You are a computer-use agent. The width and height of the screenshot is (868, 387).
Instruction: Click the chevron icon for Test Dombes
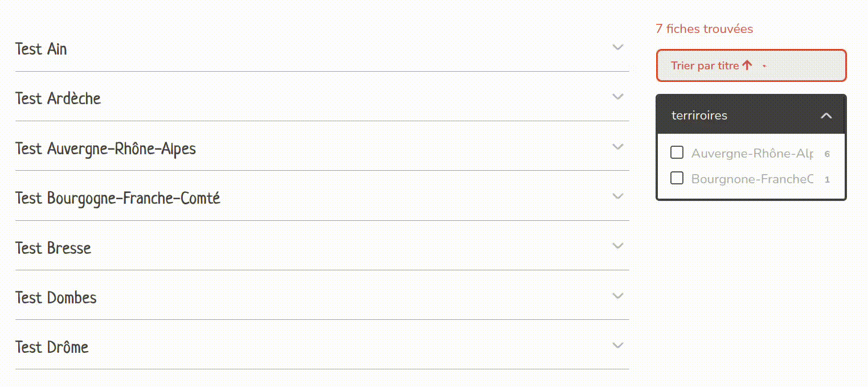(618, 296)
